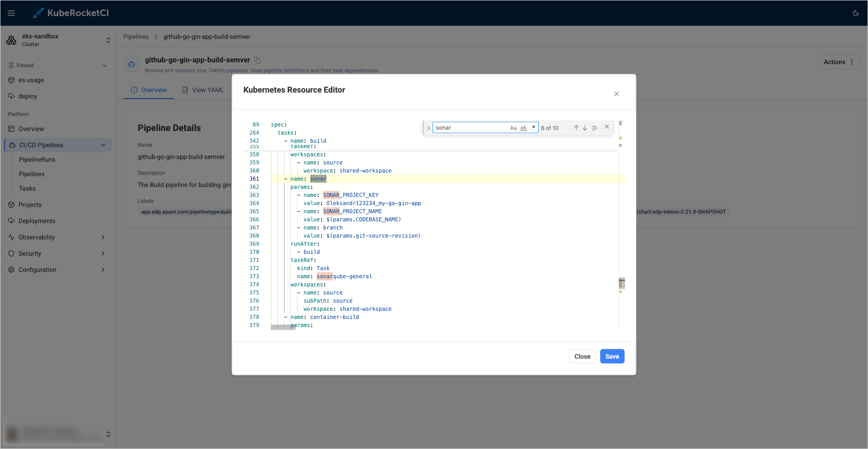Enable whole word matching in search
This screenshot has width=868, height=449.
click(523, 128)
